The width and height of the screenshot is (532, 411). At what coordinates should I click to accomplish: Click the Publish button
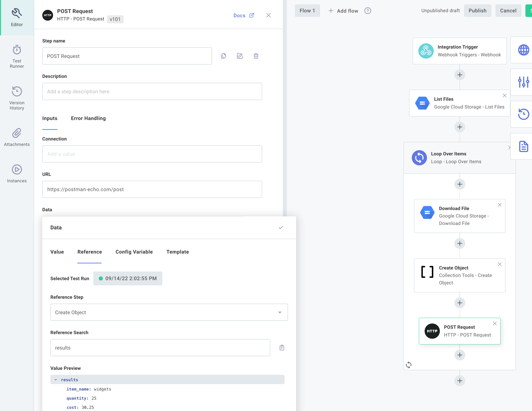477,11
